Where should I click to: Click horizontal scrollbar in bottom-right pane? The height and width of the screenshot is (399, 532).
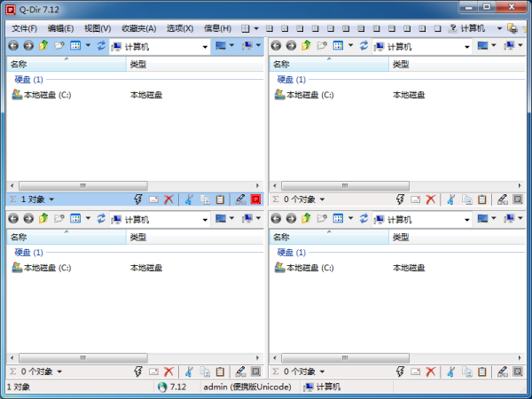coord(345,357)
